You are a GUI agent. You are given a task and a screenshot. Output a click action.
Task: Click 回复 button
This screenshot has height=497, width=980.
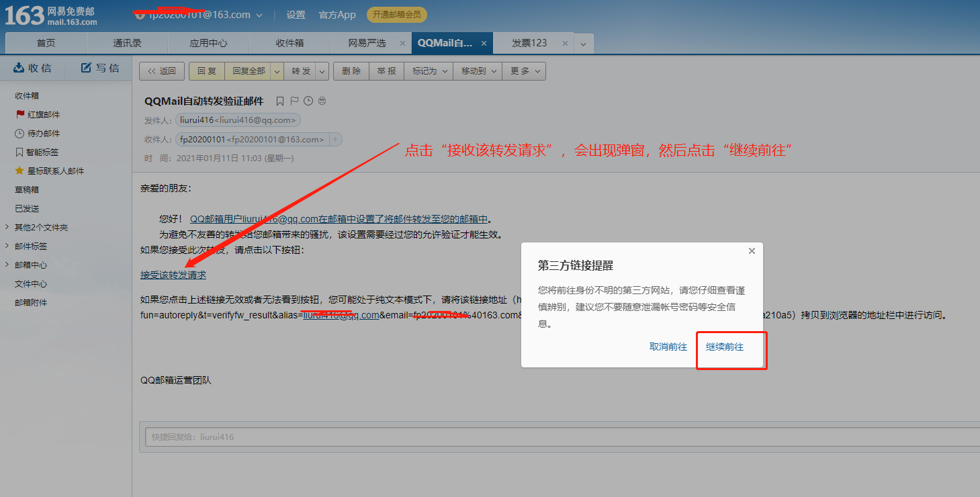[x=207, y=71]
